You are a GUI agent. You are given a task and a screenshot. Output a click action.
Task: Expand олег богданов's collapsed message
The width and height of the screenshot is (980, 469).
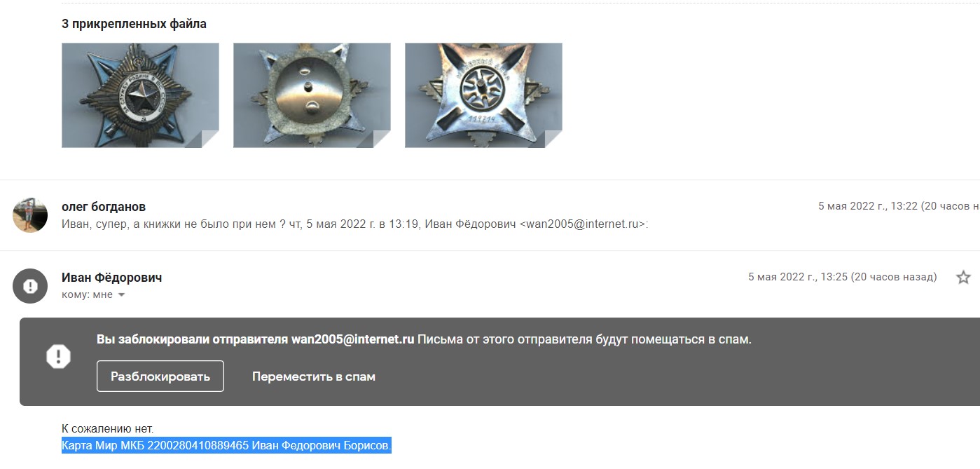[x=490, y=215]
